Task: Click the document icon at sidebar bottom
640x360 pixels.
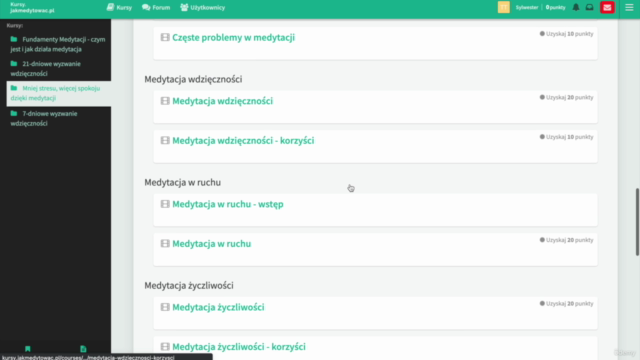Action: (x=83, y=349)
